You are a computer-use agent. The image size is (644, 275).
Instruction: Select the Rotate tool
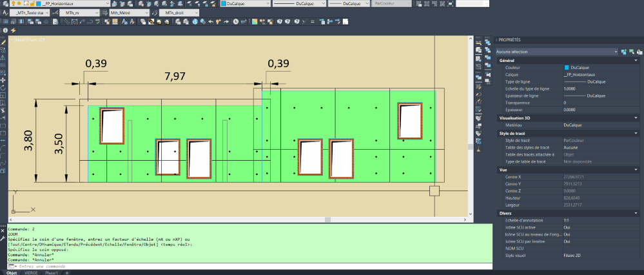pos(3,88)
